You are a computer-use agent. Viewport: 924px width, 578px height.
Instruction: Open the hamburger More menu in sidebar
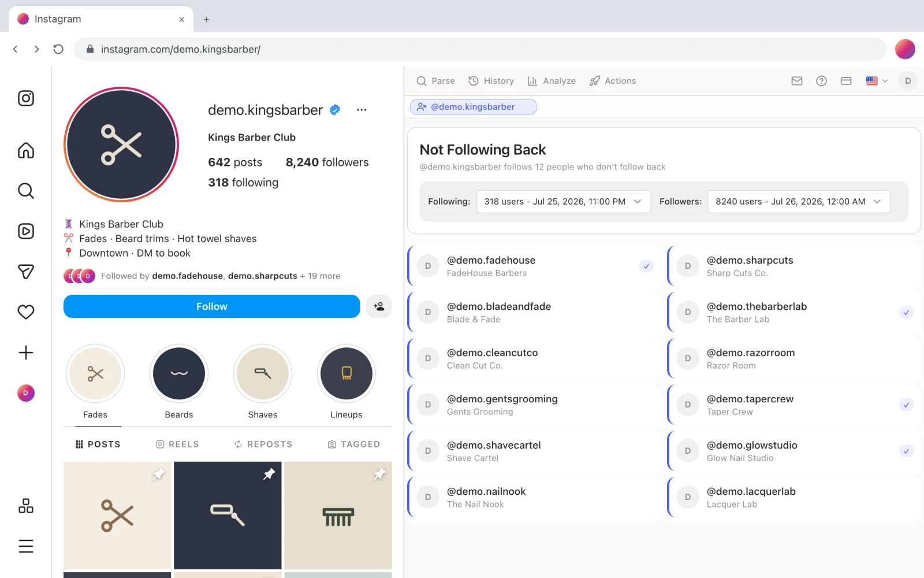coord(26,546)
